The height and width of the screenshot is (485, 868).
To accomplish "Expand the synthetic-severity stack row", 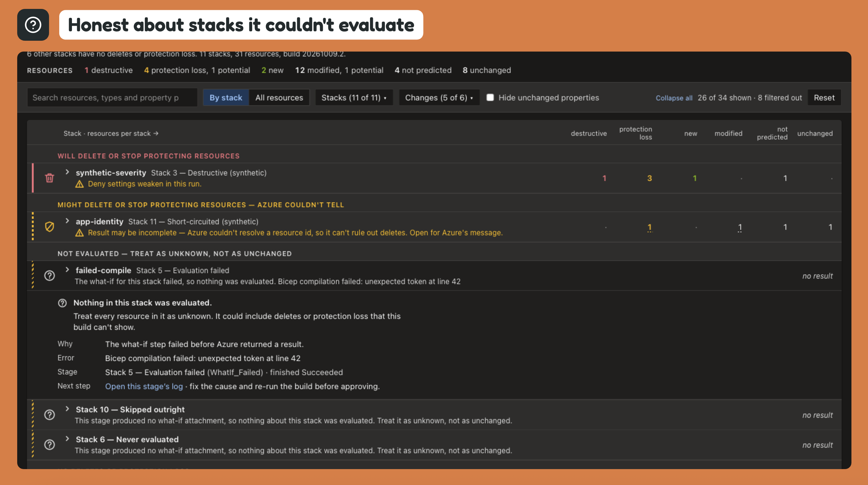I will [67, 172].
